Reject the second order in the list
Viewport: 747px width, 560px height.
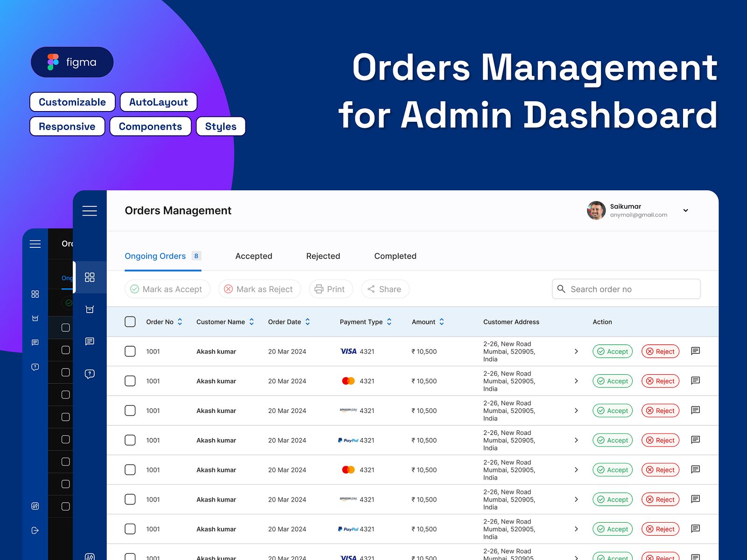pyautogui.click(x=660, y=381)
